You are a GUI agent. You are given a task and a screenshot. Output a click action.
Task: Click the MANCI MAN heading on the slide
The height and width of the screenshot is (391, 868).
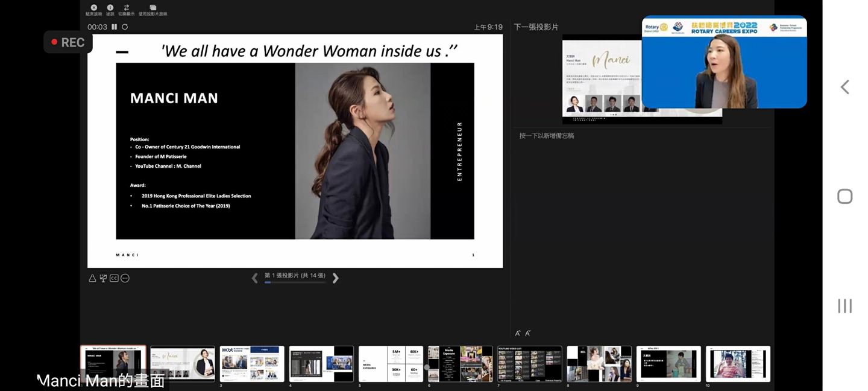[x=174, y=98]
